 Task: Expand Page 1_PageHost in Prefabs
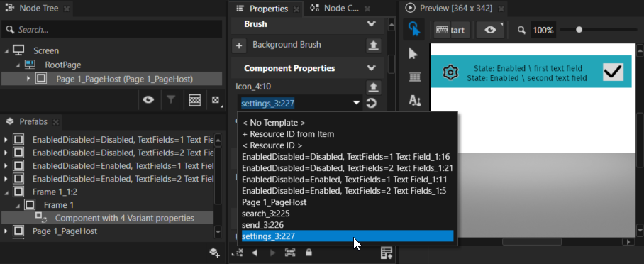point(6,231)
